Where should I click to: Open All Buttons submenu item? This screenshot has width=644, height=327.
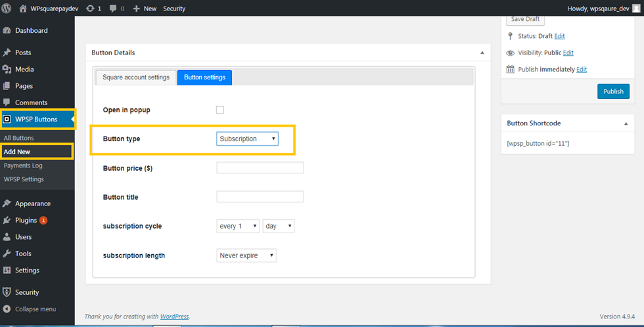(19, 138)
